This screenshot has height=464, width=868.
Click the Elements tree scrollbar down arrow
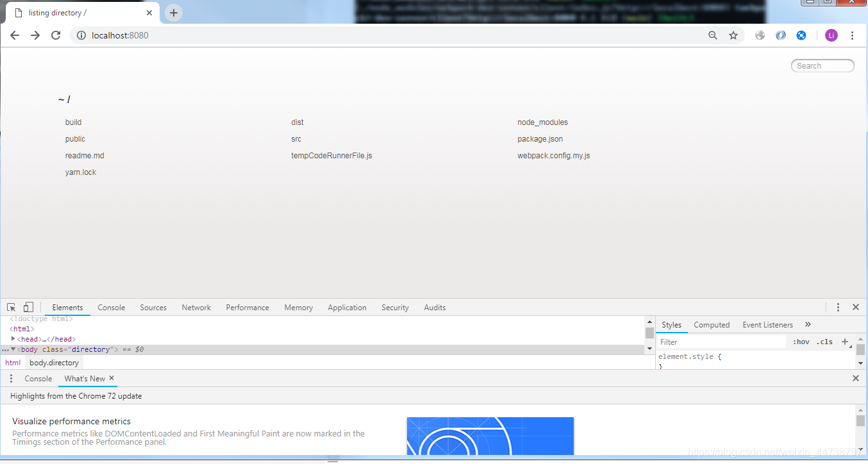pos(649,349)
